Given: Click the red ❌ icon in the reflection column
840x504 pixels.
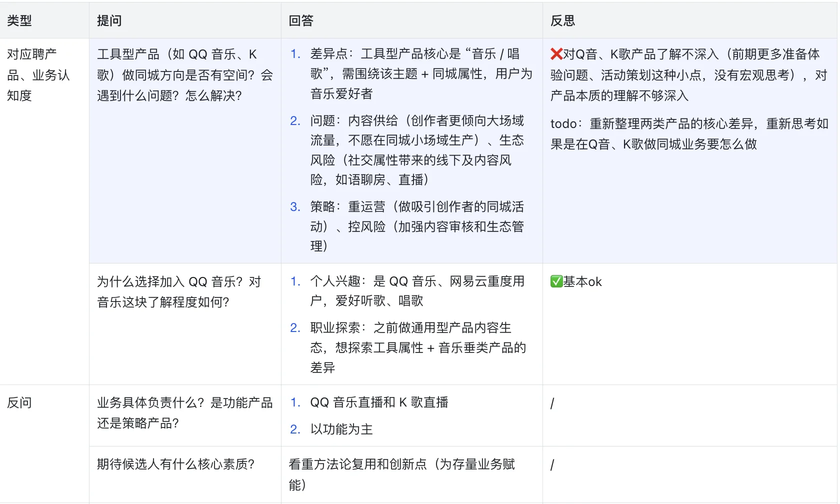Looking at the screenshot, I should click(x=556, y=55).
